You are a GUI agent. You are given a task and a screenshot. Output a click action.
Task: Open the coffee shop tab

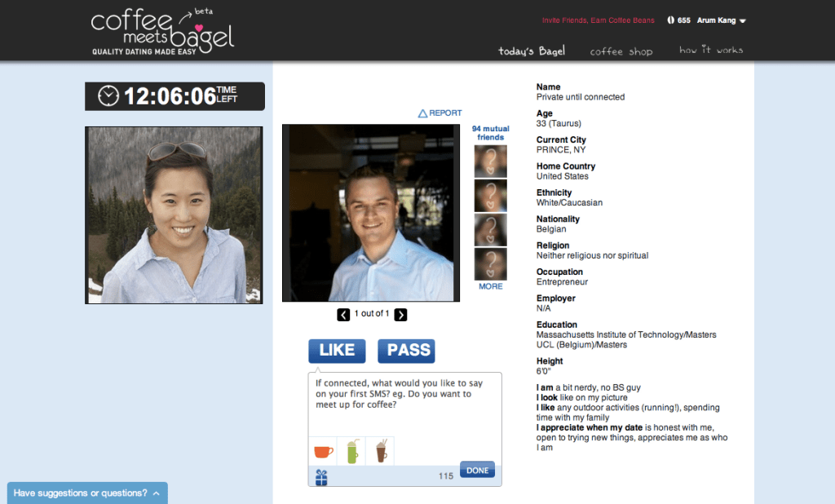click(x=621, y=51)
